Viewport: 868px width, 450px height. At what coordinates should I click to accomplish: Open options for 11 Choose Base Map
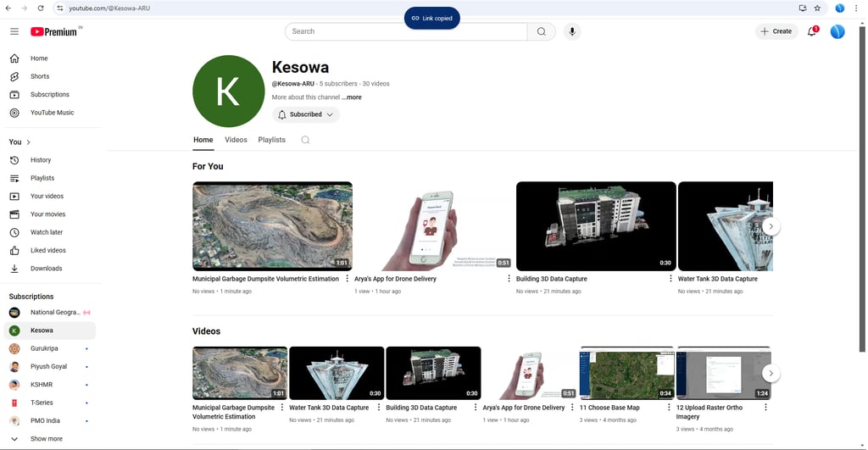tap(669, 408)
